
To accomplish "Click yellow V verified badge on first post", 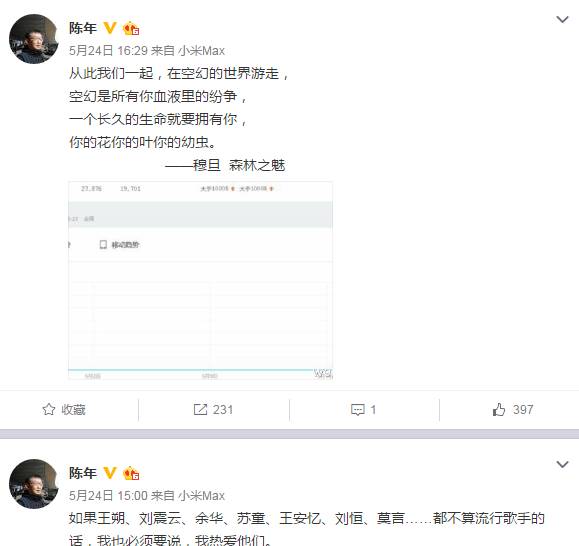I will [110, 28].
